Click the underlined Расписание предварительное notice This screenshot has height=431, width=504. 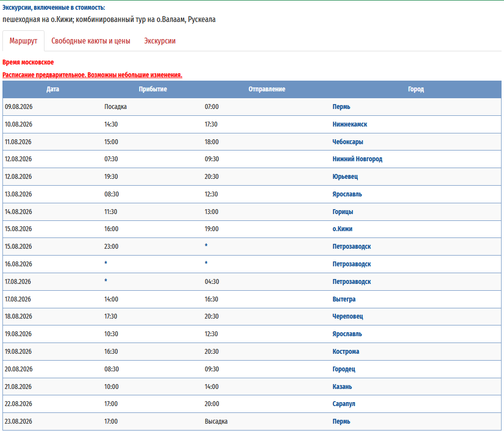coord(92,75)
